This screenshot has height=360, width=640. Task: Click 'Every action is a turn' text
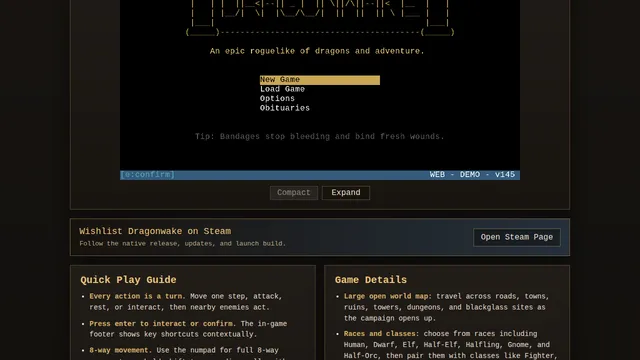(x=137, y=296)
